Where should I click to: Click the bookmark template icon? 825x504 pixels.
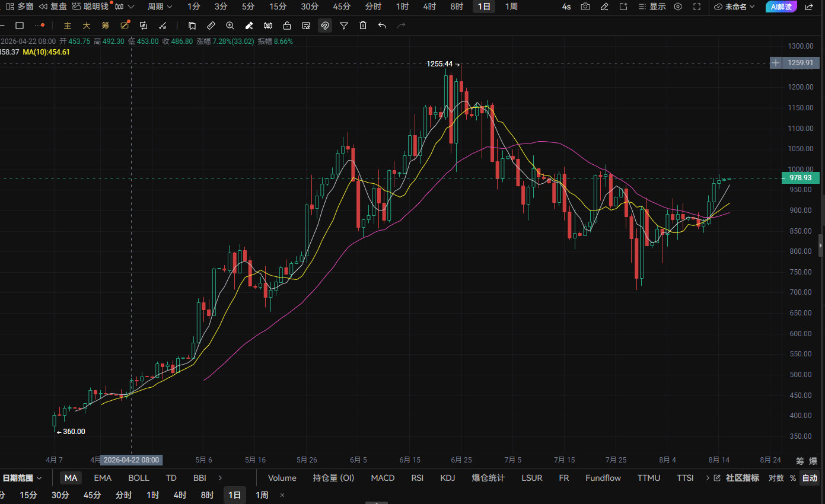[x=192, y=25]
